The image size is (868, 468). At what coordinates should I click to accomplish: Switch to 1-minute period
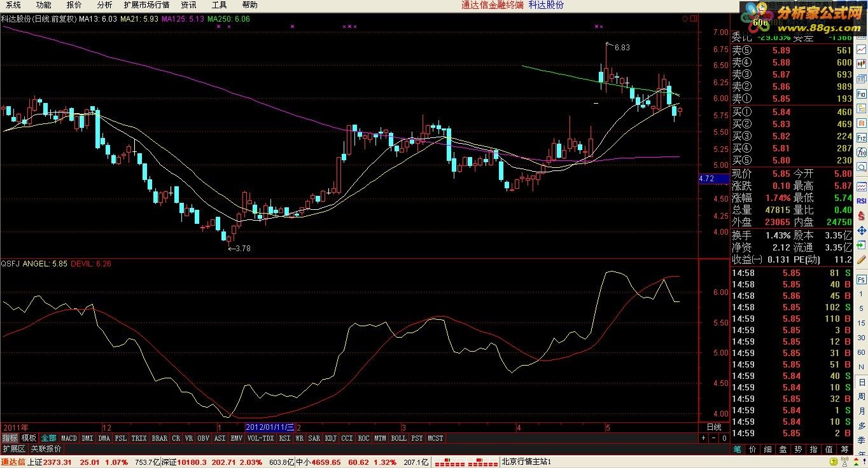click(x=861, y=294)
